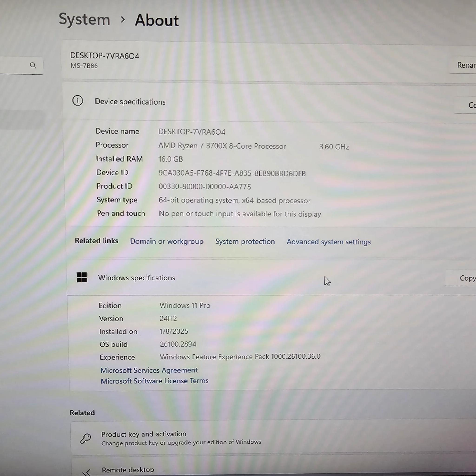Copy the Device specifications
Screen dimensions: 476x476
465,105
